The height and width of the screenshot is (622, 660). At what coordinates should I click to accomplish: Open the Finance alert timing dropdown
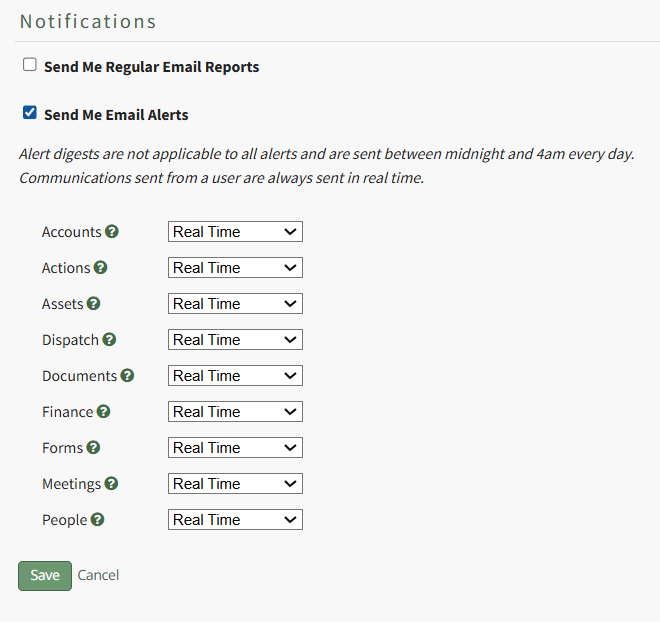235,412
